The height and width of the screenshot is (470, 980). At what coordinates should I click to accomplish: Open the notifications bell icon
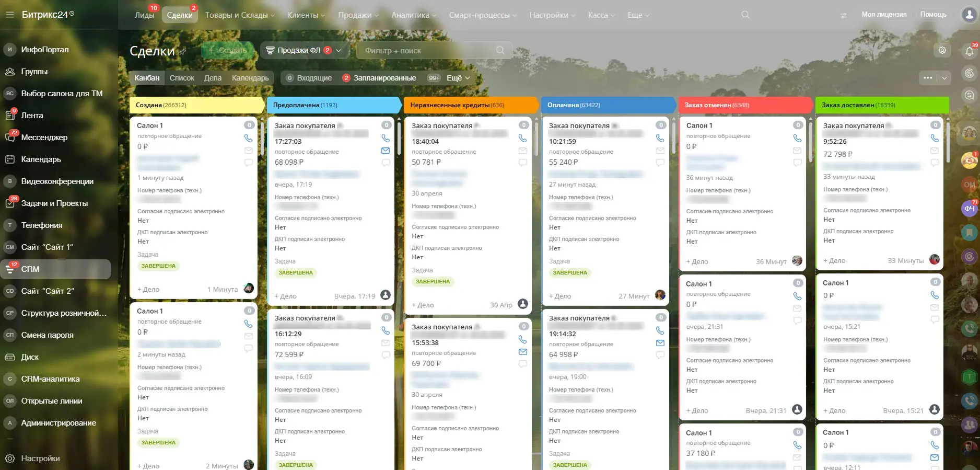[x=970, y=51]
